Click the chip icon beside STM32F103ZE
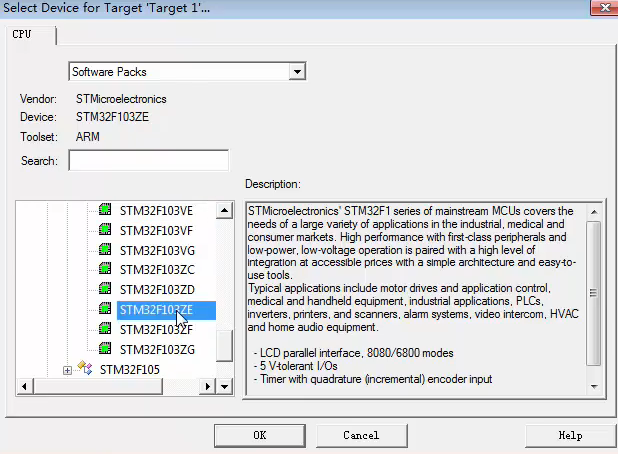618x454 pixels. [105, 309]
